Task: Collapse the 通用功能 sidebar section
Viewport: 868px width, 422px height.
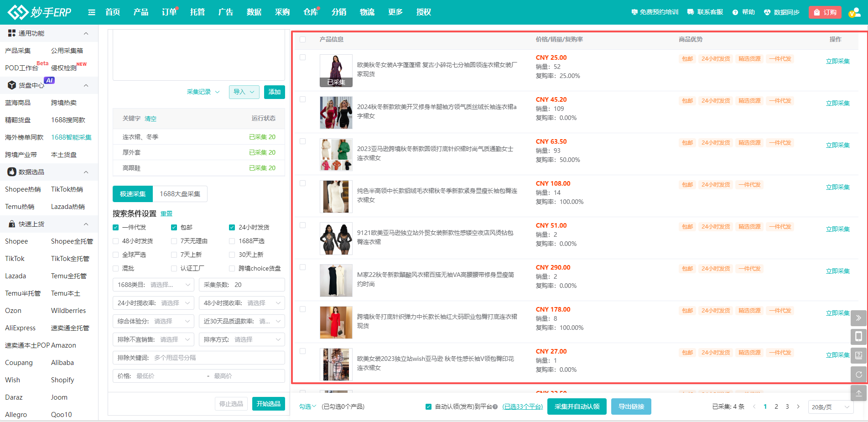Action: pos(86,33)
